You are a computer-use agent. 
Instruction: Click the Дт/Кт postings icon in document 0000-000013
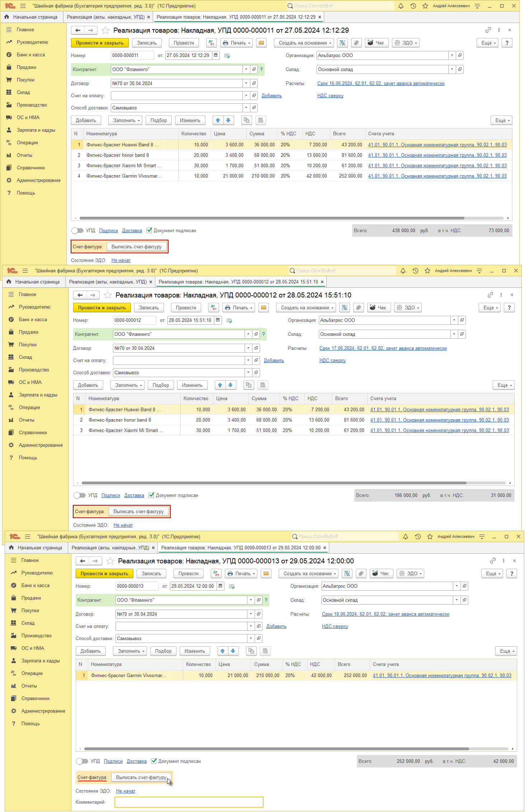coord(216,573)
